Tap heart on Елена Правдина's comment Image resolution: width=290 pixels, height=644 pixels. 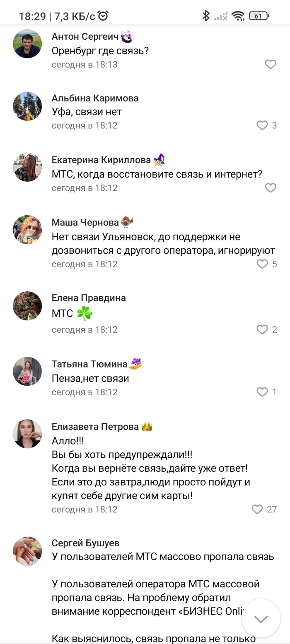point(262,329)
